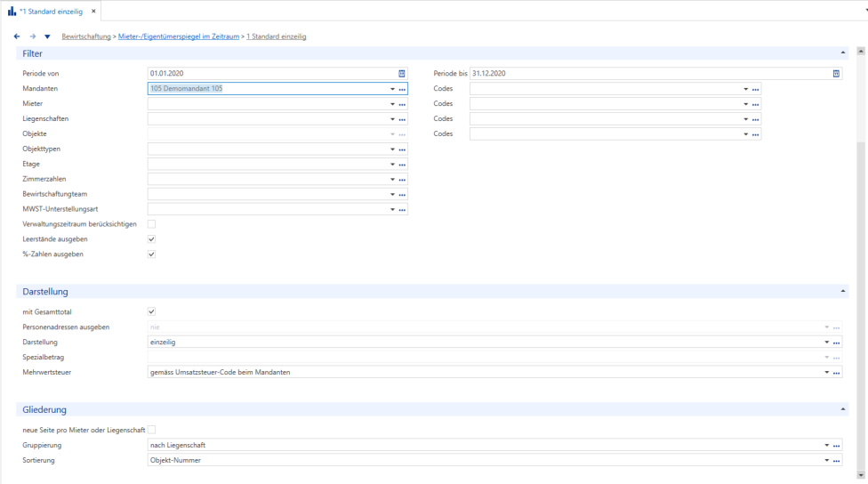Viewport: 868px width, 484px height.
Task: Open tab list dropdown at top right
Action: [866, 10]
